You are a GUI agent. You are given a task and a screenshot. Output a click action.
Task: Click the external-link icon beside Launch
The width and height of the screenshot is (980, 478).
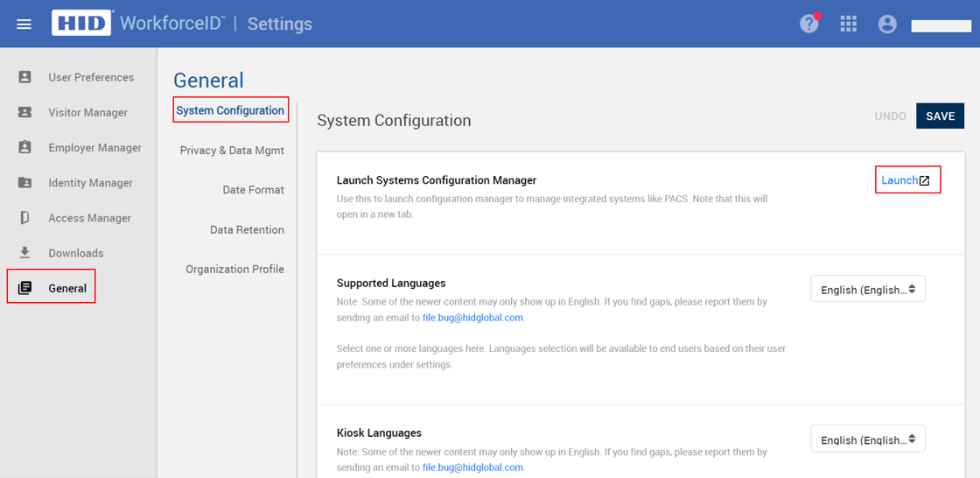coord(924,181)
